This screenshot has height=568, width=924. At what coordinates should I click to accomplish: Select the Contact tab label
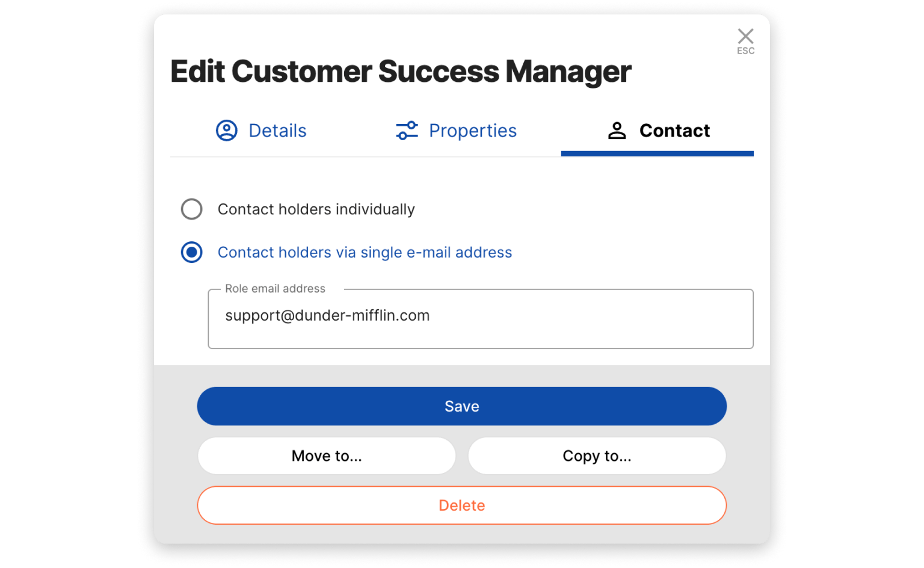pyautogui.click(x=674, y=131)
